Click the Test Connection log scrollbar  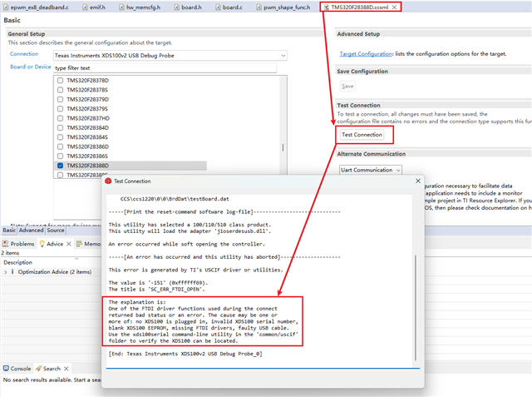click(416, 307)
